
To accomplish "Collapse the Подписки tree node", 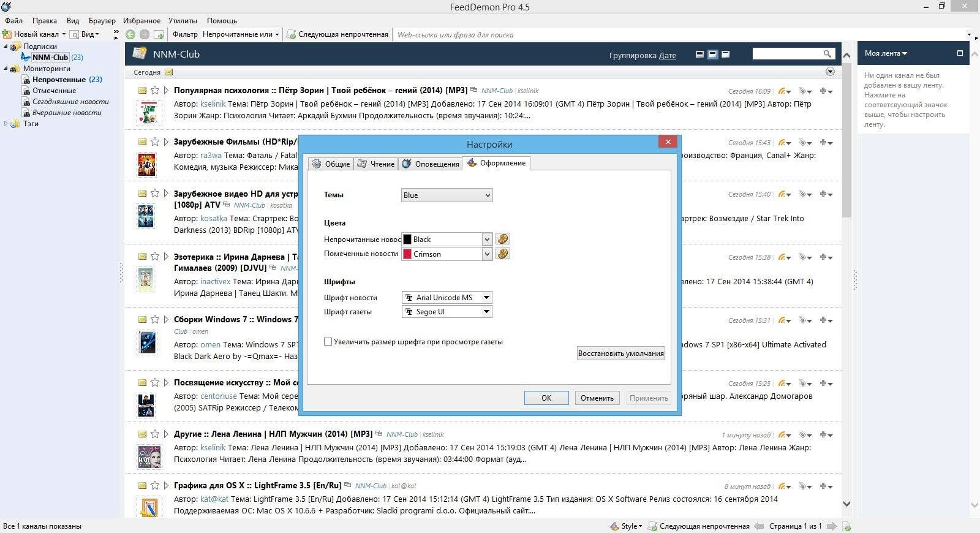I will tap(6, 47).
